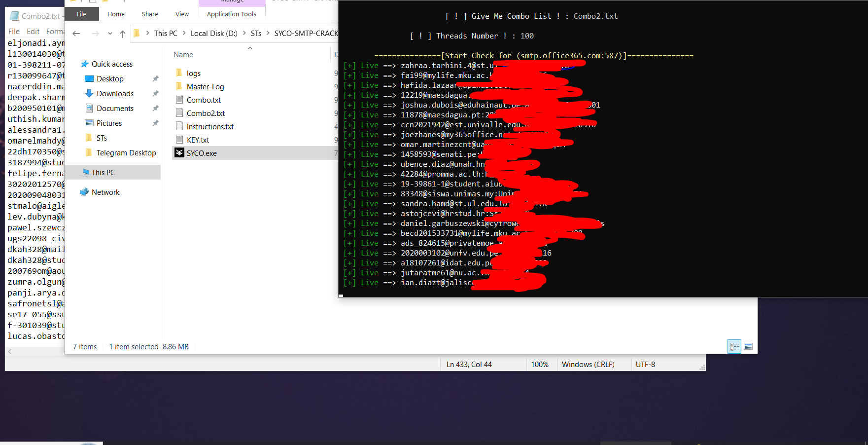868x445 pixels.
Task: Open the STs folder icon in navigation pane
Action: (x=89, y=138)
